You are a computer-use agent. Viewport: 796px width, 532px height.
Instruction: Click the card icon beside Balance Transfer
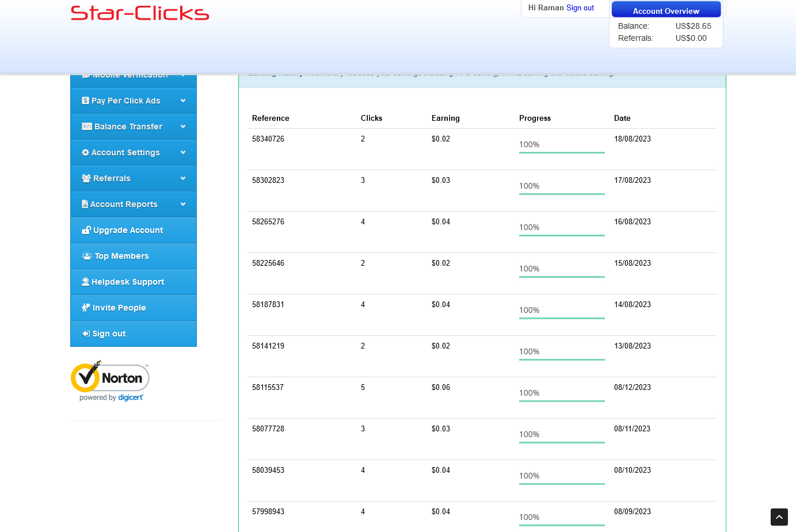pyautogui.click(x=87, y=127)
